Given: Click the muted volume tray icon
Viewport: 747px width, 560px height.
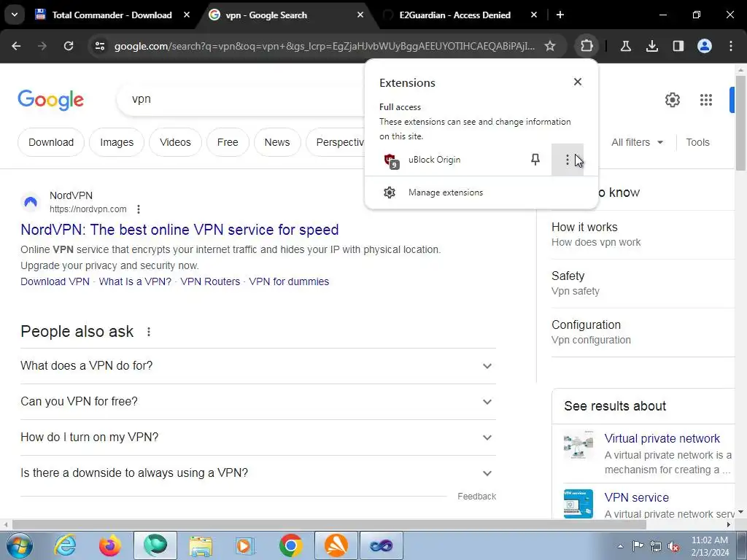Looking at the screenshot, I should [673, 546].
